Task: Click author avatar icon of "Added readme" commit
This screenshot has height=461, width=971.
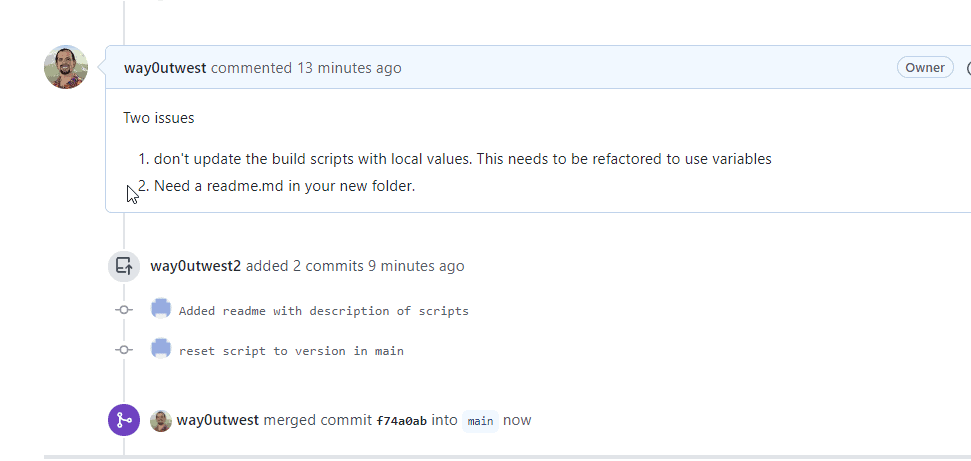Action: click(161, 309)
